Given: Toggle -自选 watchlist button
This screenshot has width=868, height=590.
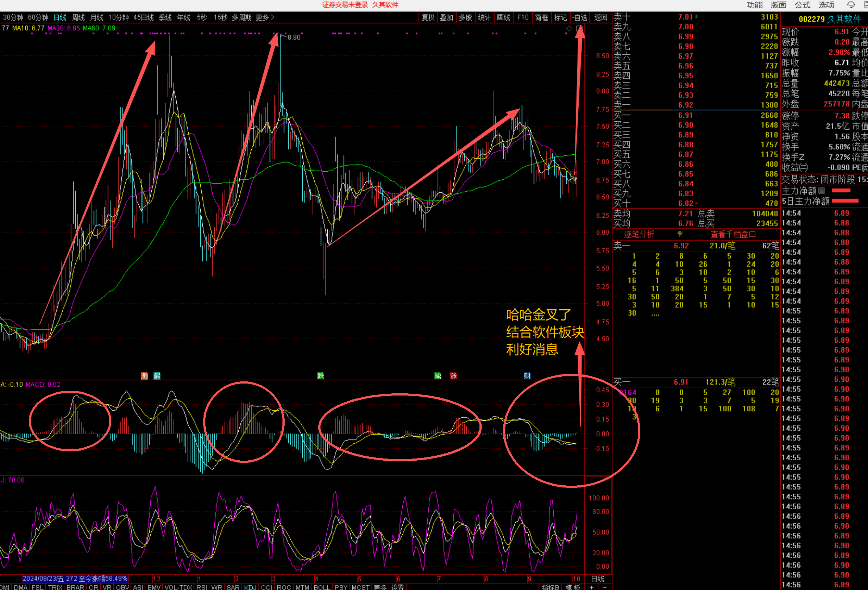Looking at the screenshot, I should coord(580,17).
